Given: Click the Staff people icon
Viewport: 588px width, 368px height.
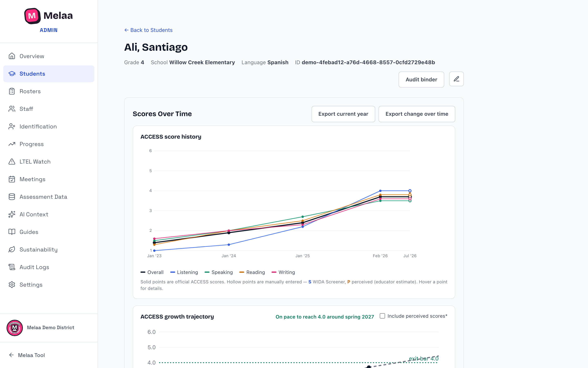Looking at the screenshot, I should pyautogui.click(x=12, y=109).
